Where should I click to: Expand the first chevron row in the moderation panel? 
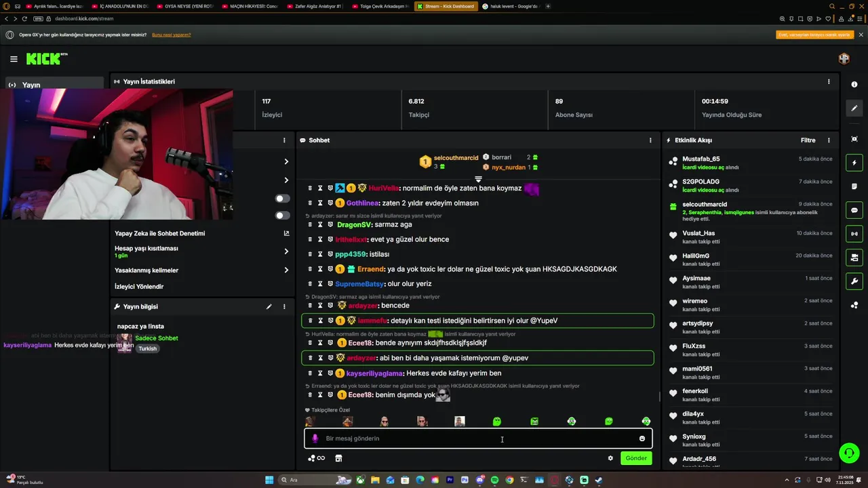coord(286,161)
